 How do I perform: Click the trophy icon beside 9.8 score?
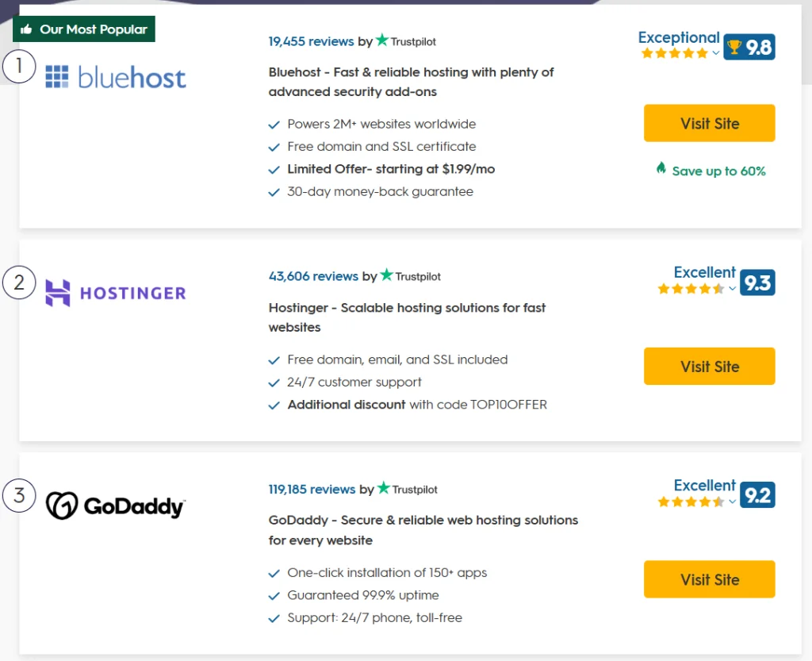[x=734, y=48]
